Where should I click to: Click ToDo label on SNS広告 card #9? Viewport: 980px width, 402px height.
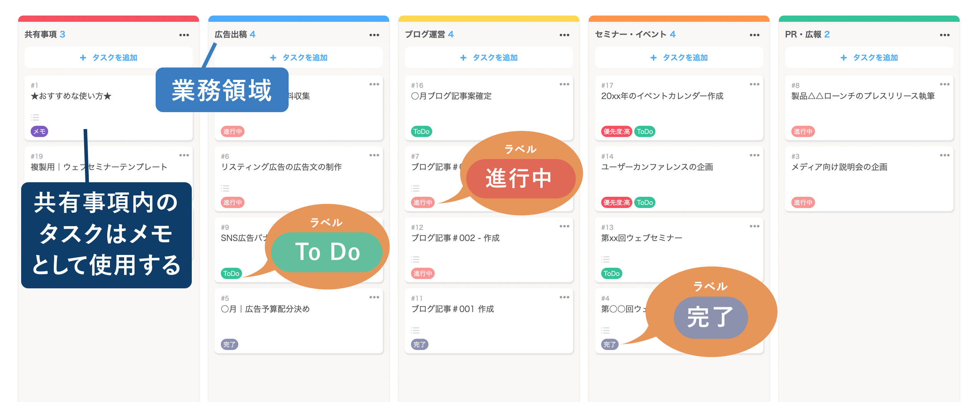231,274
